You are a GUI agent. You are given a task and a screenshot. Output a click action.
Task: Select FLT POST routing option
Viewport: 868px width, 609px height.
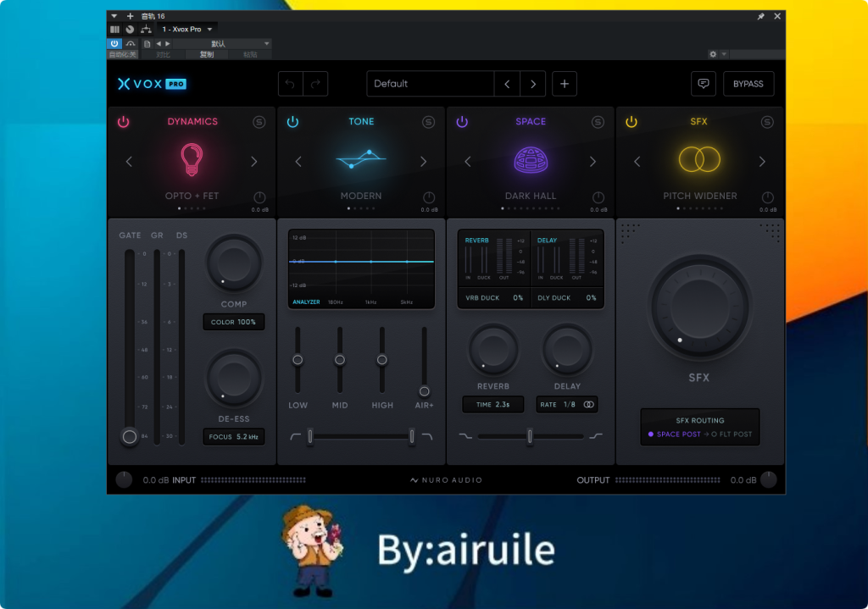tap(732, 435)
